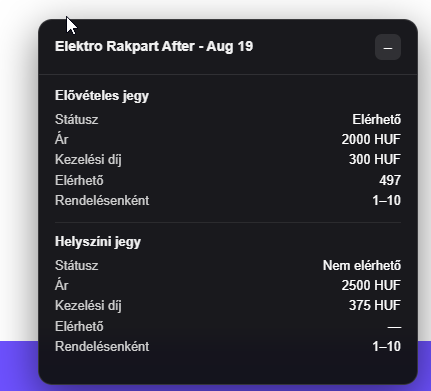The width and height of the screenshot is (431, 391).
Task: Click the 2500 HUF price value
Action: click(x=371, y=285)
